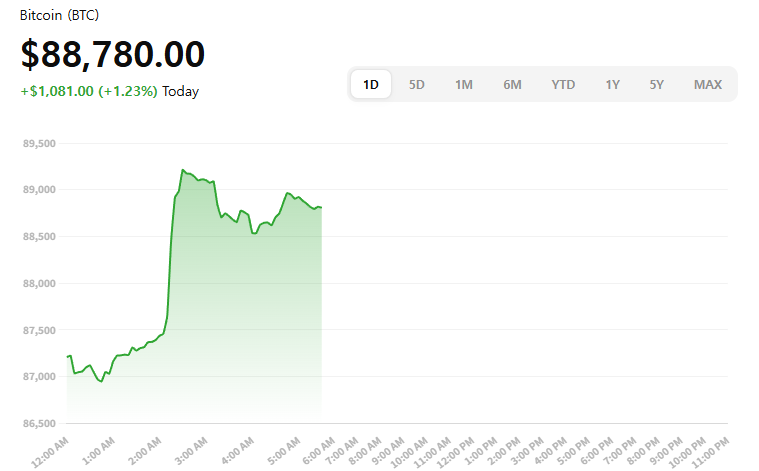
Task: Click the latest end point of the line
Action: tap(321, 207)
